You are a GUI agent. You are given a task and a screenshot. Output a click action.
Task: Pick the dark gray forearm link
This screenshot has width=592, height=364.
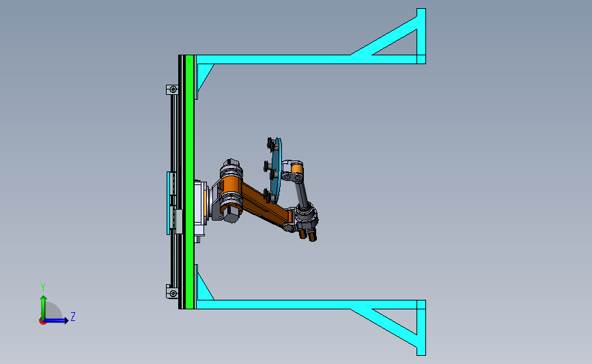click(x=301, y=193)
